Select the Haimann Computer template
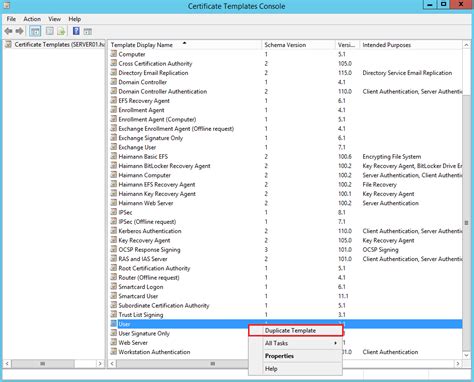 144,175
